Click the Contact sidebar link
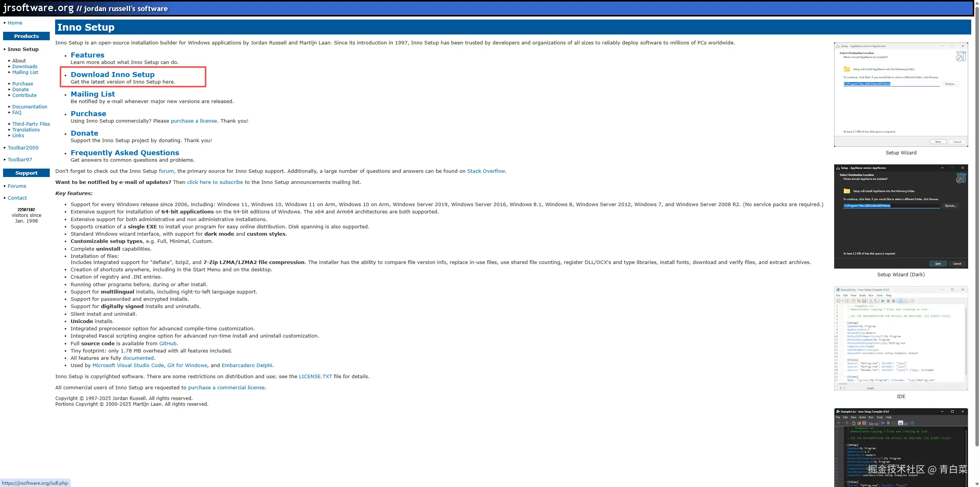 (17, 198)
